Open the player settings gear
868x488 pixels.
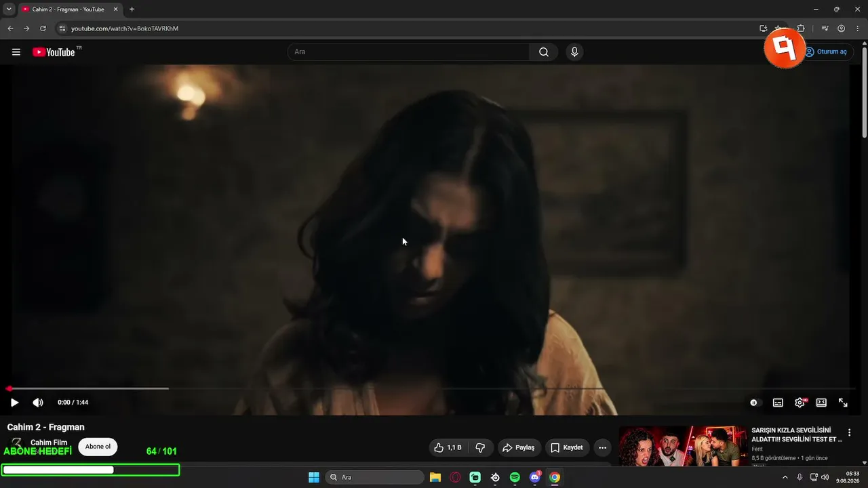pyautogui.click(x=800, y=403)
